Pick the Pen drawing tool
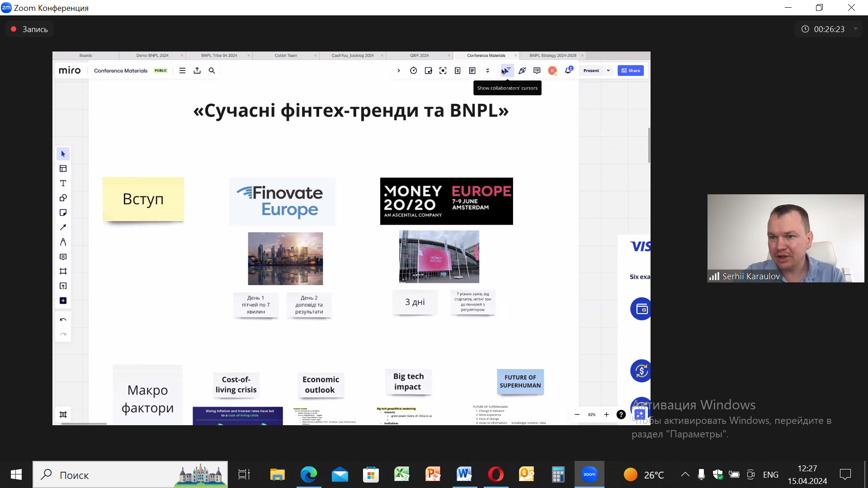The height and width of the screenshot is (488, 868). pos(63,242)
